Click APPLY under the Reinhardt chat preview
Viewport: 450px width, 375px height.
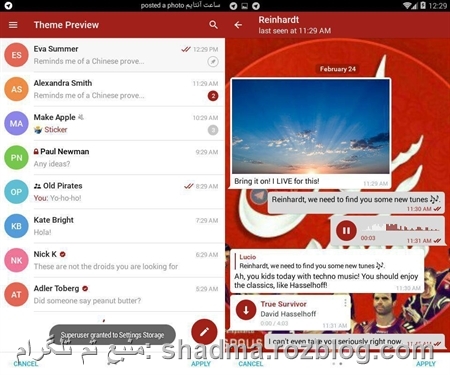[x=426, y=364]
